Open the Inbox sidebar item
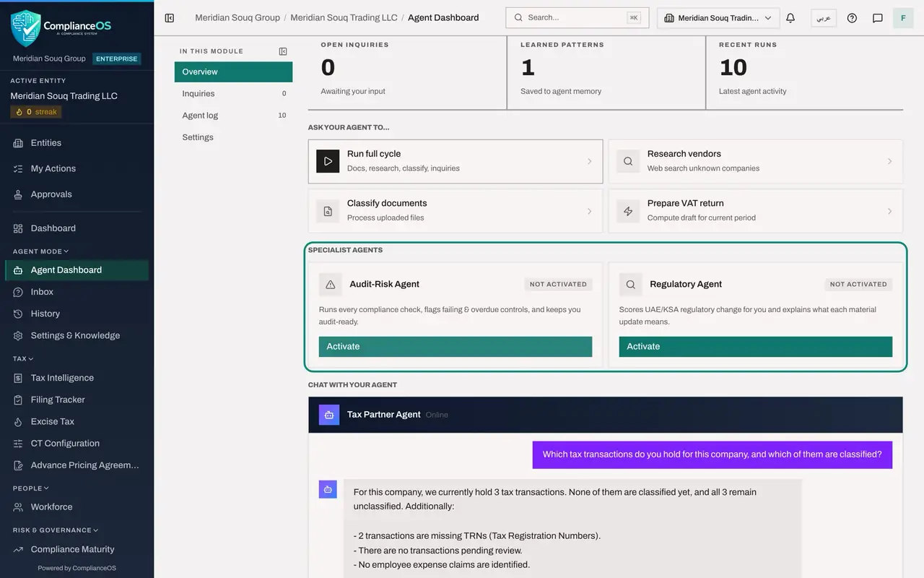 (77, 292)
